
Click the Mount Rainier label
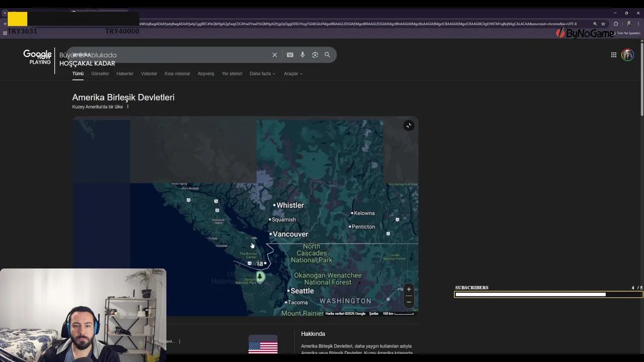pos(302,313)
